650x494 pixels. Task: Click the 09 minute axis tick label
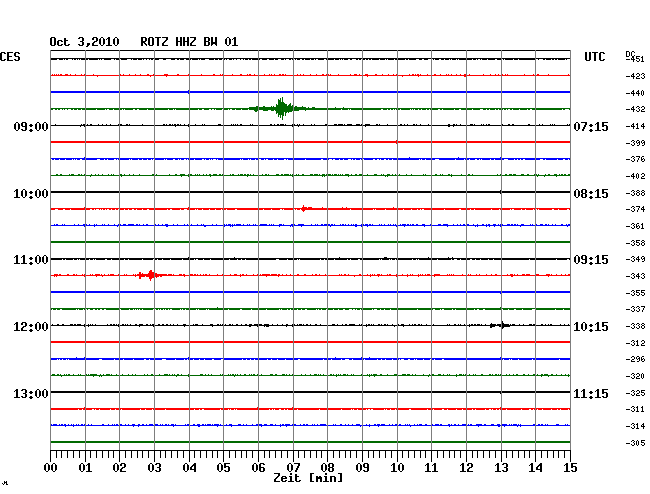click(362, 468)
